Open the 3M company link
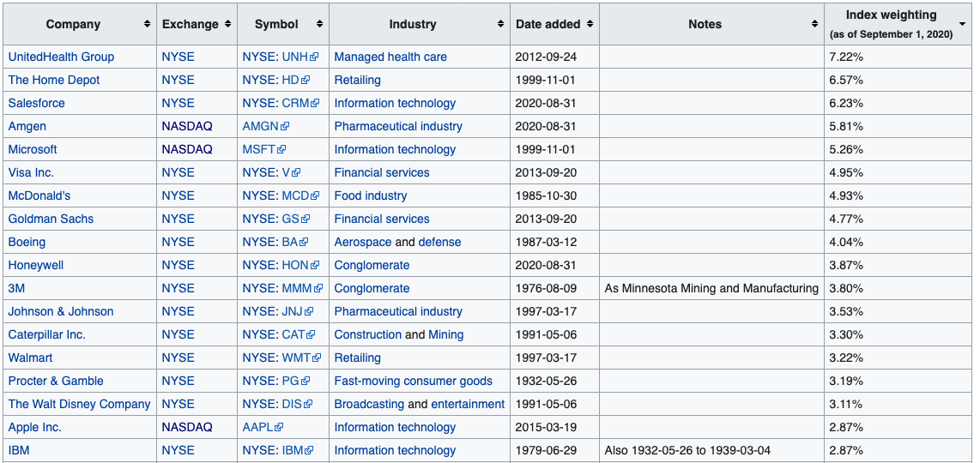The height and width of the screenshot is (463, 980). (17, 288)
